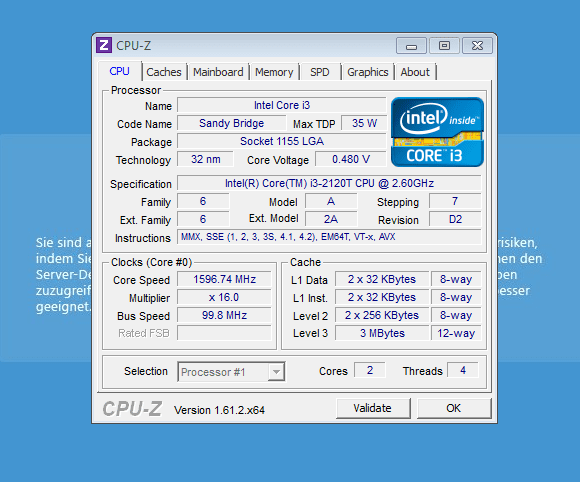This screenshot has width=580, height=482.
Task: Click the Processor group label
Action: [x=136, y=90]
